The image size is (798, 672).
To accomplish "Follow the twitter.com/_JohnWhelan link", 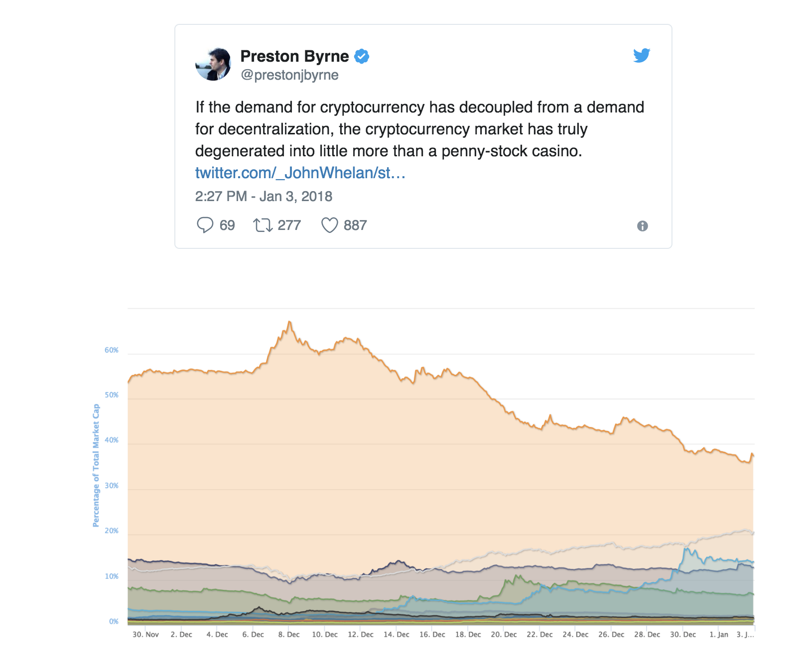I will click(300, 173).
